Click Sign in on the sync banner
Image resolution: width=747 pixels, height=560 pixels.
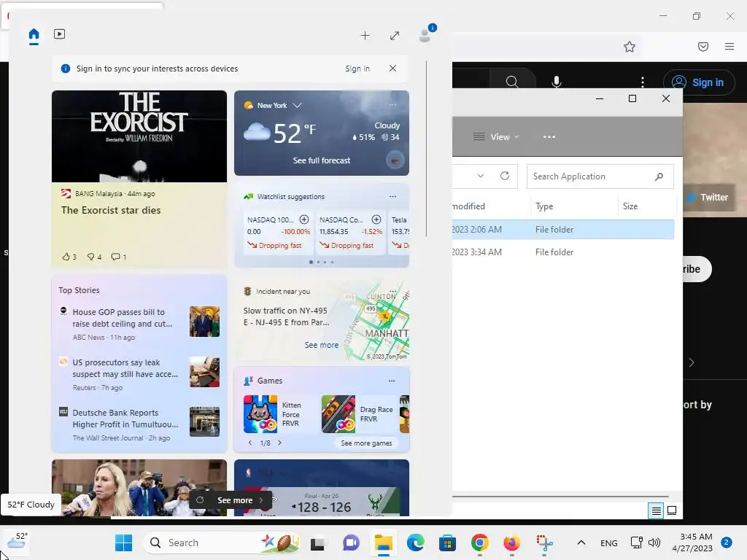(357, 69)
